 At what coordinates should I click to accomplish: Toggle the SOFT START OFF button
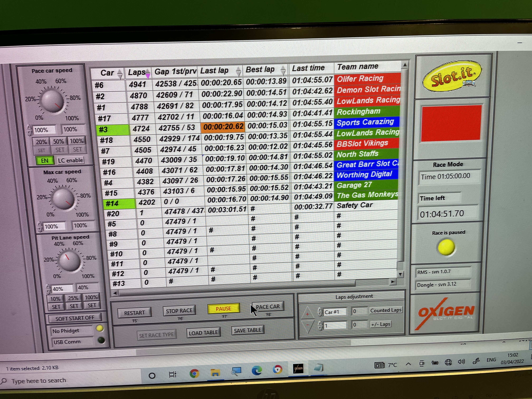coord(75,318)
